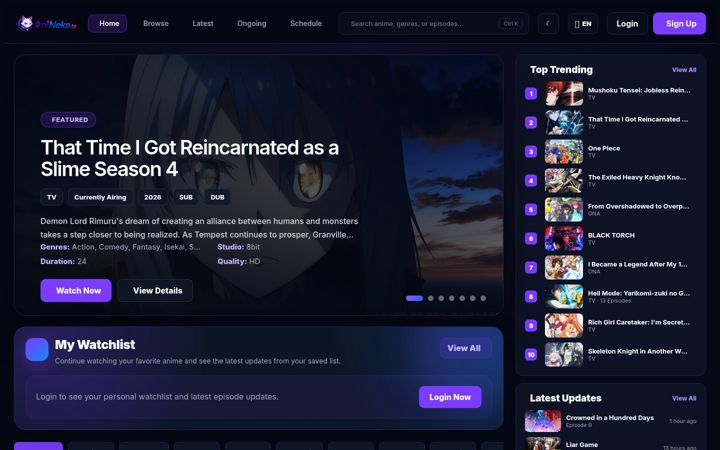Screen dimensions: 720x450
Task: Click the FEATURED badge
Action: pyautogui.click(x=68, y=120)
